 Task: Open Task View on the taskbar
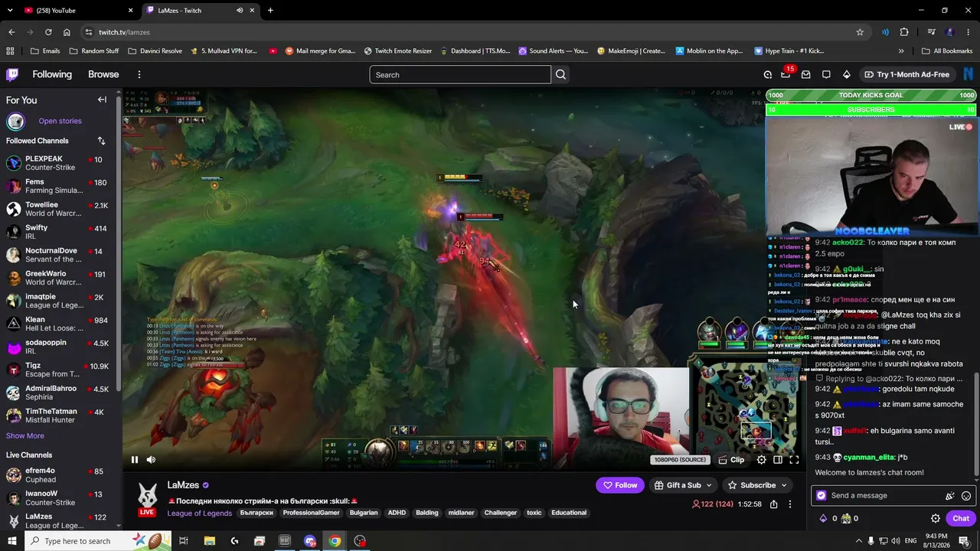pos(184,541)
